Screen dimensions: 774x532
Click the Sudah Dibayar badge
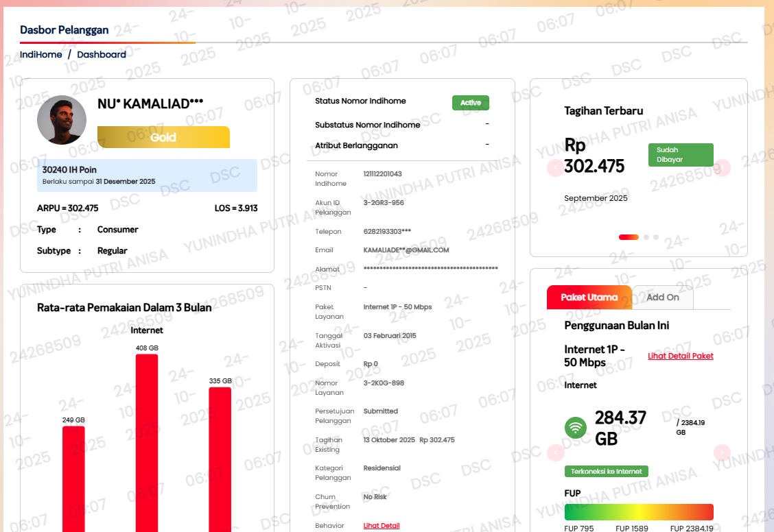pos(681,155)
